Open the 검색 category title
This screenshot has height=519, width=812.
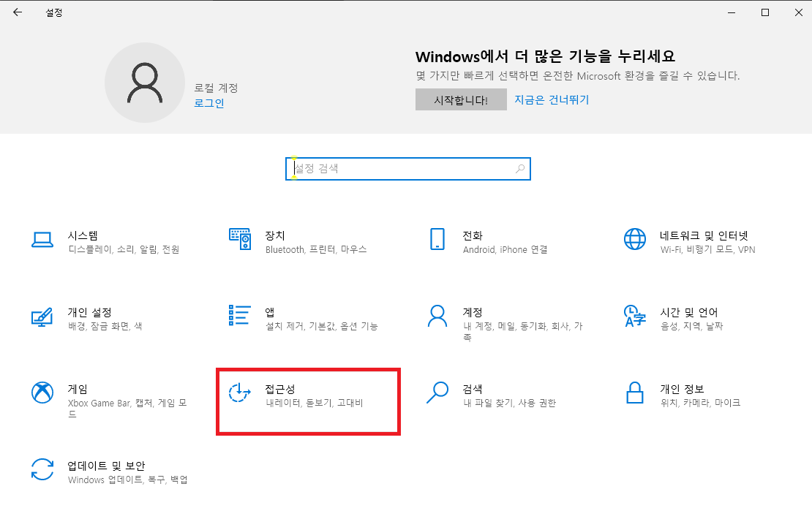[473, 389]
